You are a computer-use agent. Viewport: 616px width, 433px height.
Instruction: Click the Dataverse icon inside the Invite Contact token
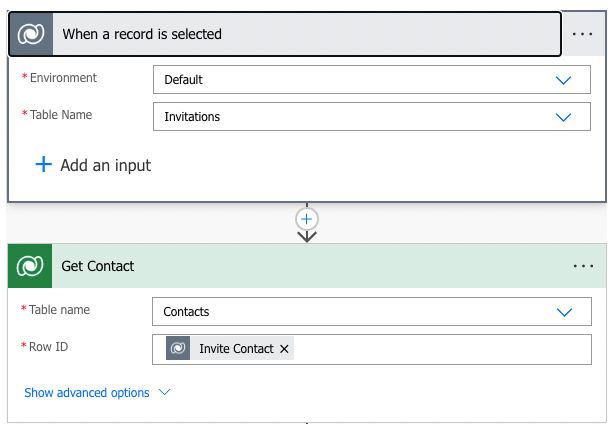178,348
